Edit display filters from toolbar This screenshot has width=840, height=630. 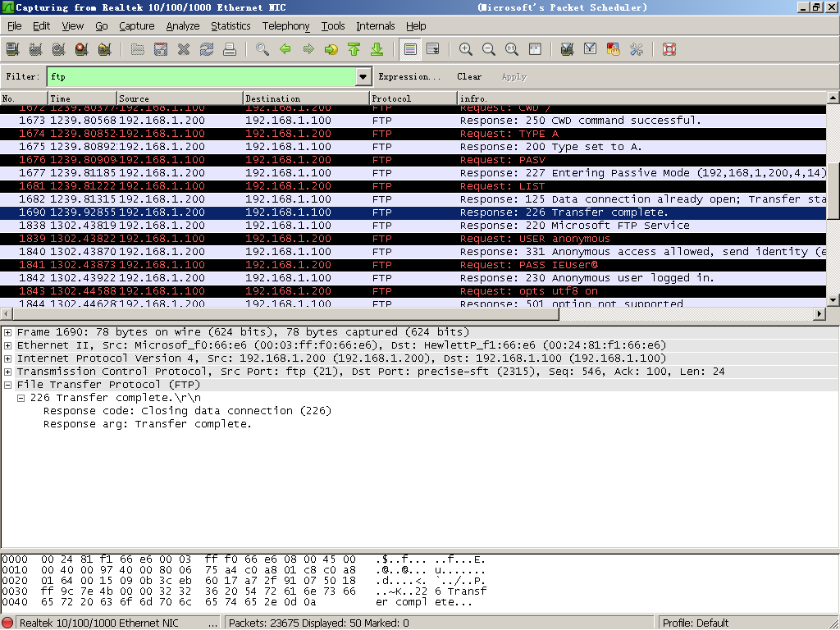[x=591, y=49]
